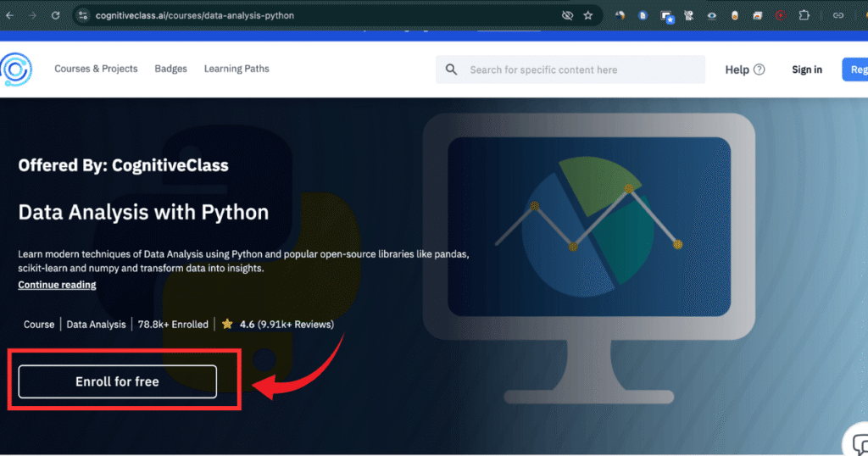Click the browser back arrow

coord(11,15)
